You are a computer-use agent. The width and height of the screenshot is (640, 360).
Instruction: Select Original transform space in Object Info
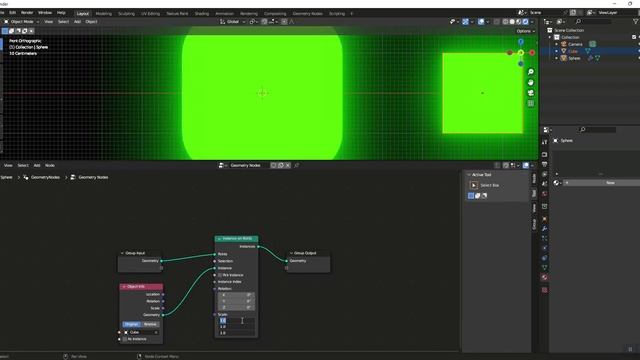click(131, 324)
